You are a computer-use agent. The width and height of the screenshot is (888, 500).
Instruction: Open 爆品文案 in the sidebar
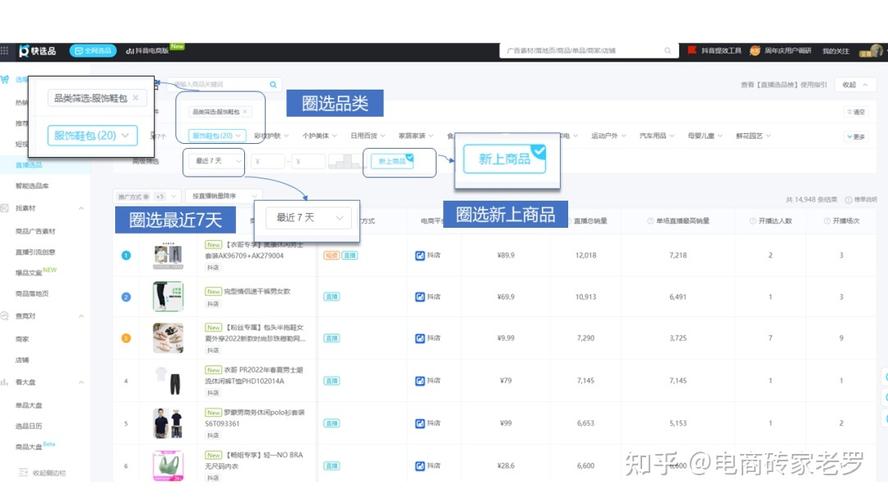pos(29,272)
